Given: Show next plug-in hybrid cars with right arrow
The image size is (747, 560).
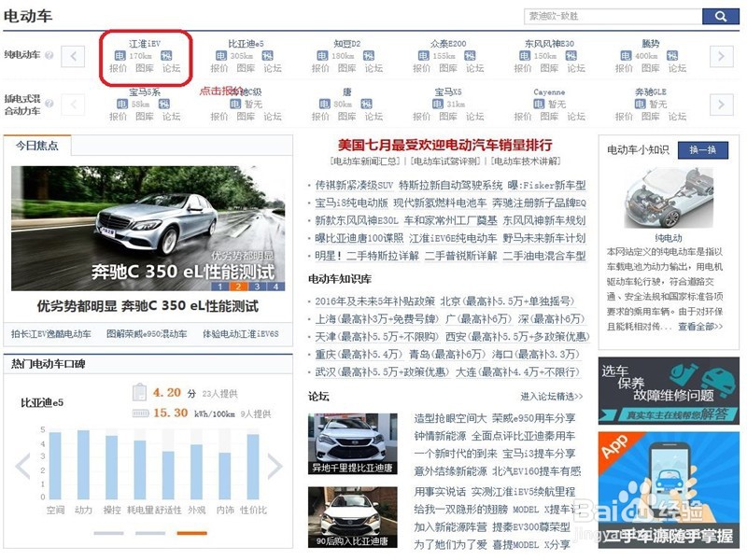Looking at the screenshot, I should 721,105.
